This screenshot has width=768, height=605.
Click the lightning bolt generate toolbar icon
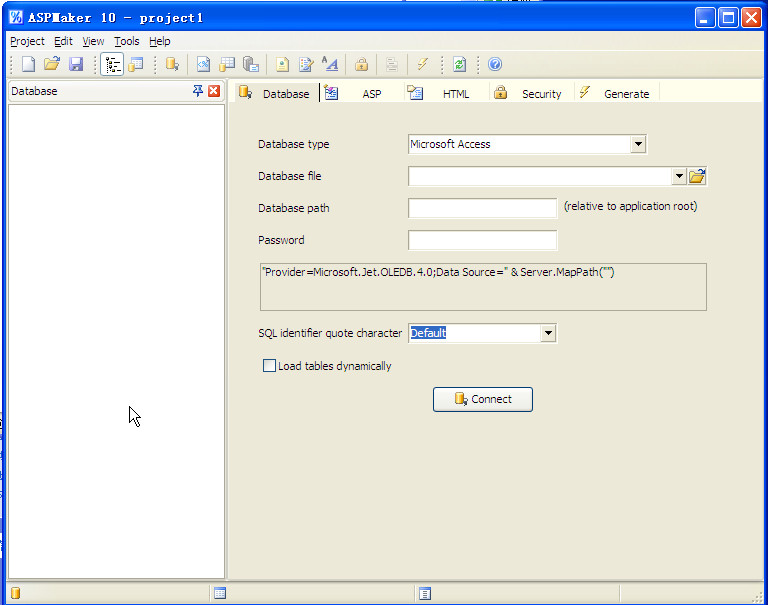[422, 64]
